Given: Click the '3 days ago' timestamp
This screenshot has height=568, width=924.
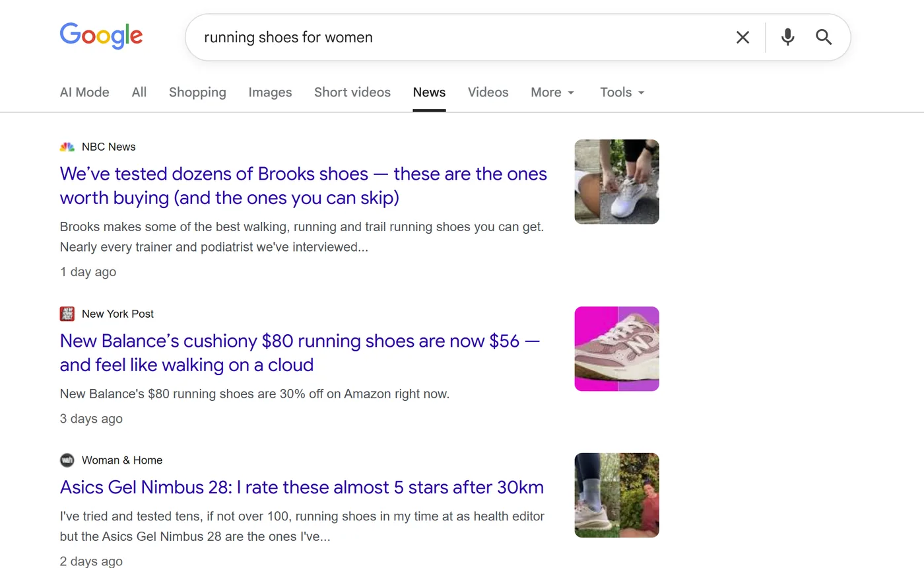Looking at the screenshot, I should (x=91, y=419).
